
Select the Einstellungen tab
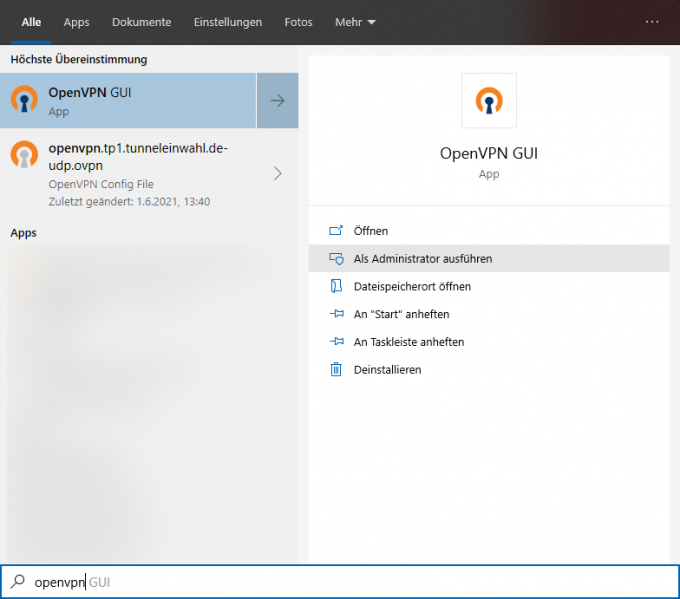click(228, 22)
